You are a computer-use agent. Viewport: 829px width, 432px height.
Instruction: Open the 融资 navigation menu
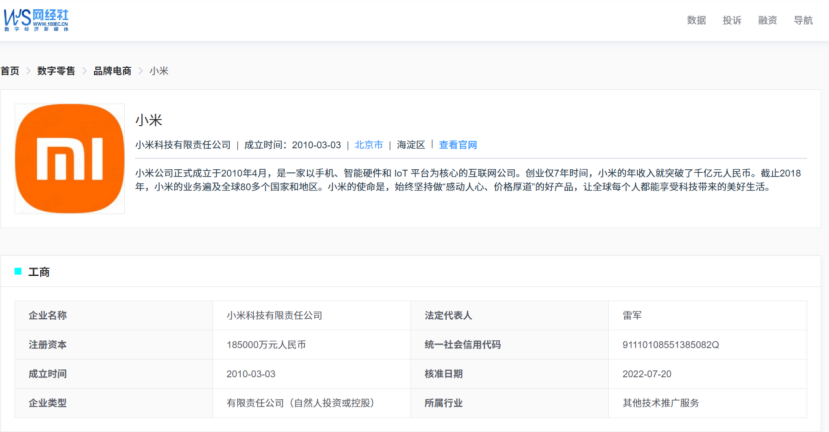[767, 20]
